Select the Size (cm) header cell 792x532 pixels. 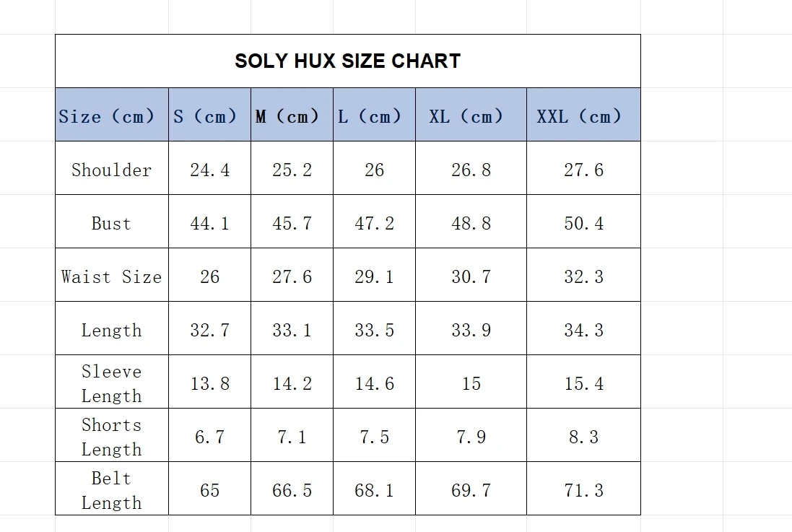point(111,115)
